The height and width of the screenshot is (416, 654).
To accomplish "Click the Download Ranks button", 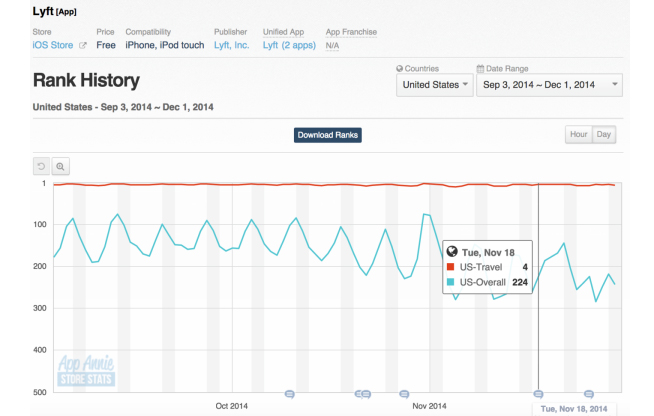I will pyautogui.click(x=327, y=135).
